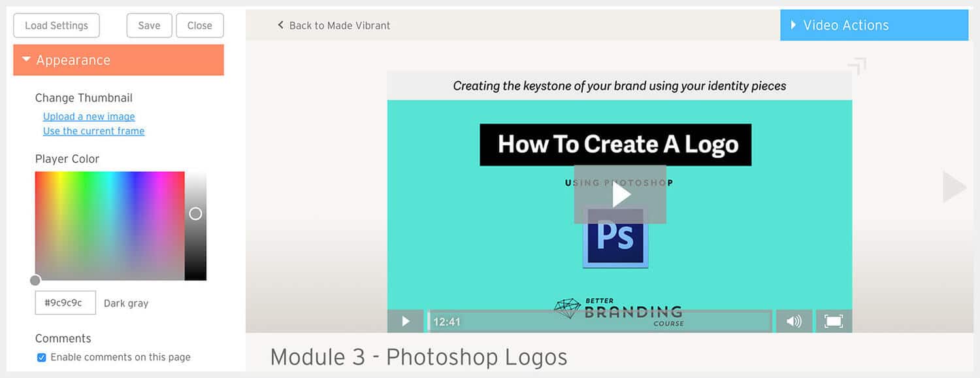This screenshot has width=980, height=378.
Task: Disable comments on this page checkbox
Action: pos(42,358)
